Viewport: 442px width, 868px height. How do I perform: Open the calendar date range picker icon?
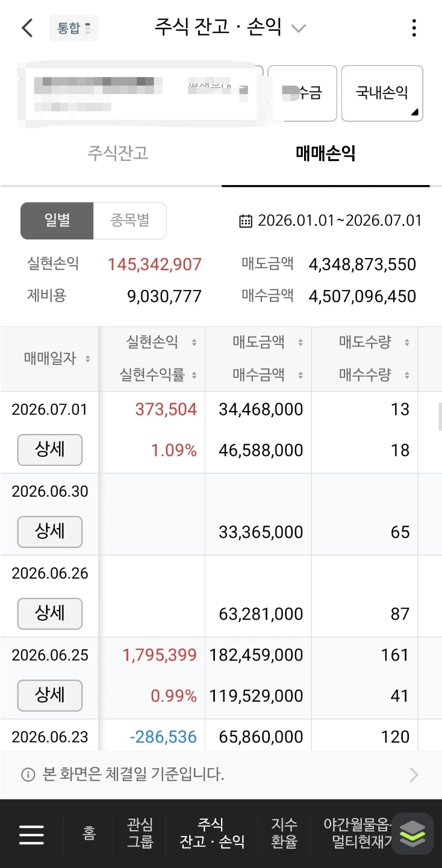[246, 221]
